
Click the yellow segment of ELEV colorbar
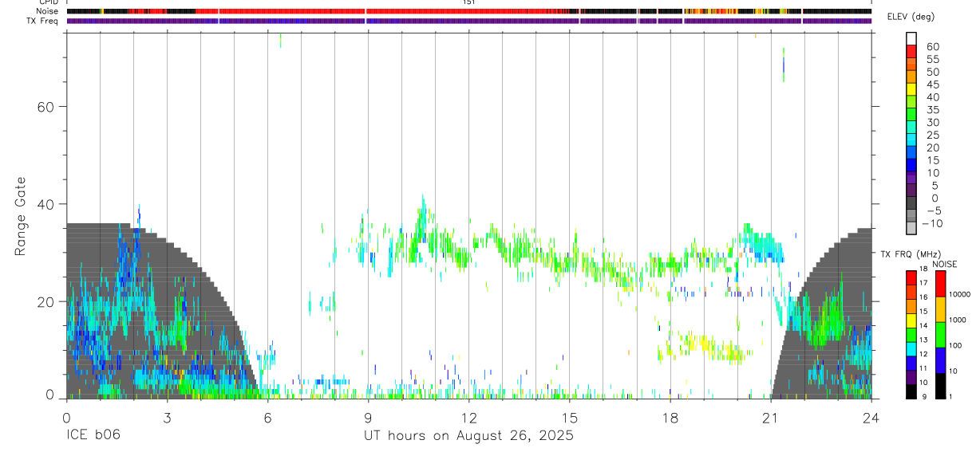coord(911,88)
